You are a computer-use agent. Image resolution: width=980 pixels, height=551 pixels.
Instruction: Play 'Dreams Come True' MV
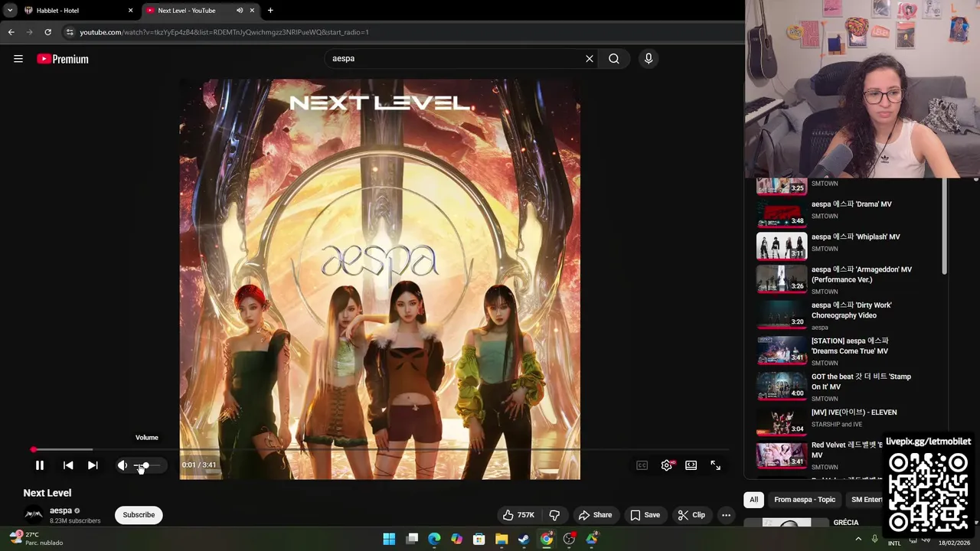850,346
